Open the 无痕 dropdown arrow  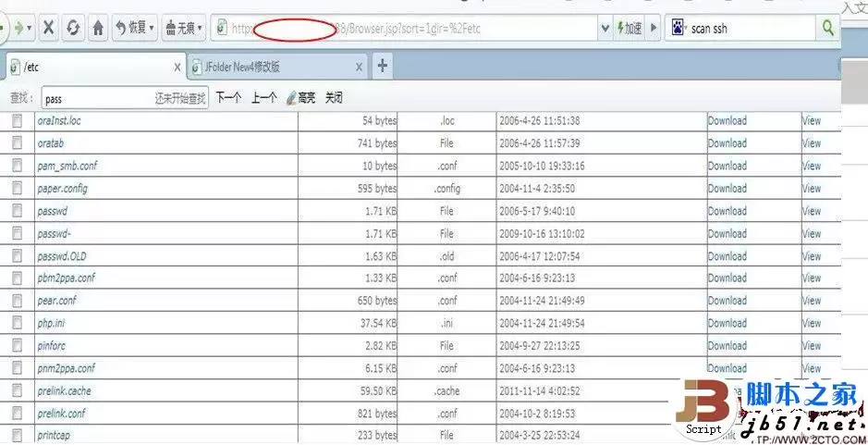200,28
